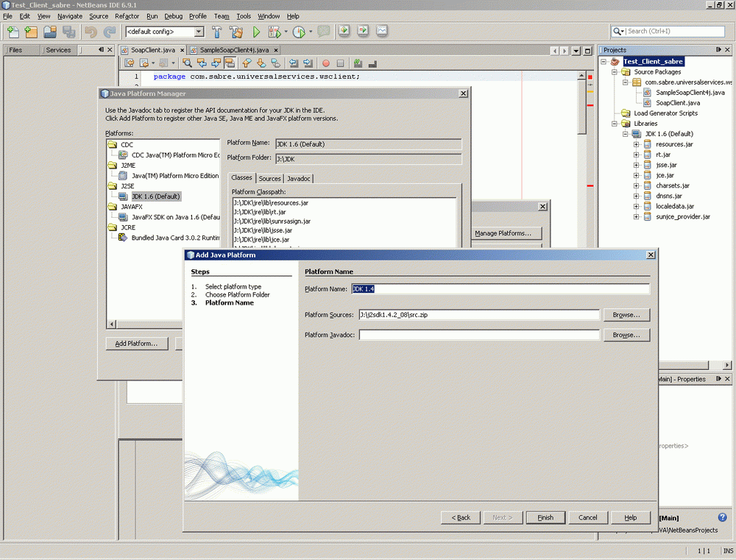Click the Last Edit icon in editor toolbar
Viewport: 736px width, 560px height.
[x=130, y=63]
